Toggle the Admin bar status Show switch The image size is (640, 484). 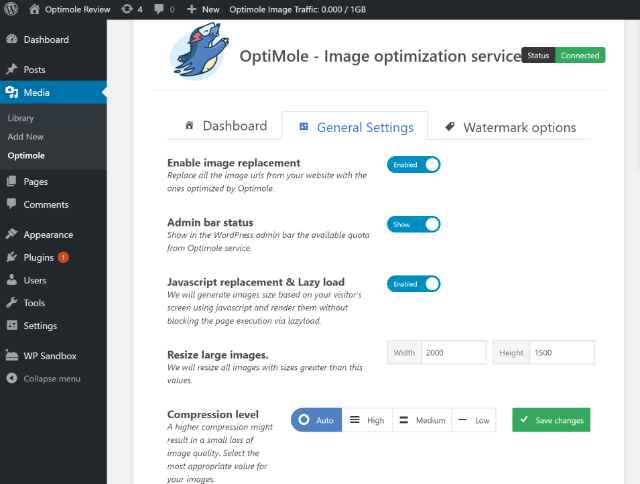(x=413, y=224)
